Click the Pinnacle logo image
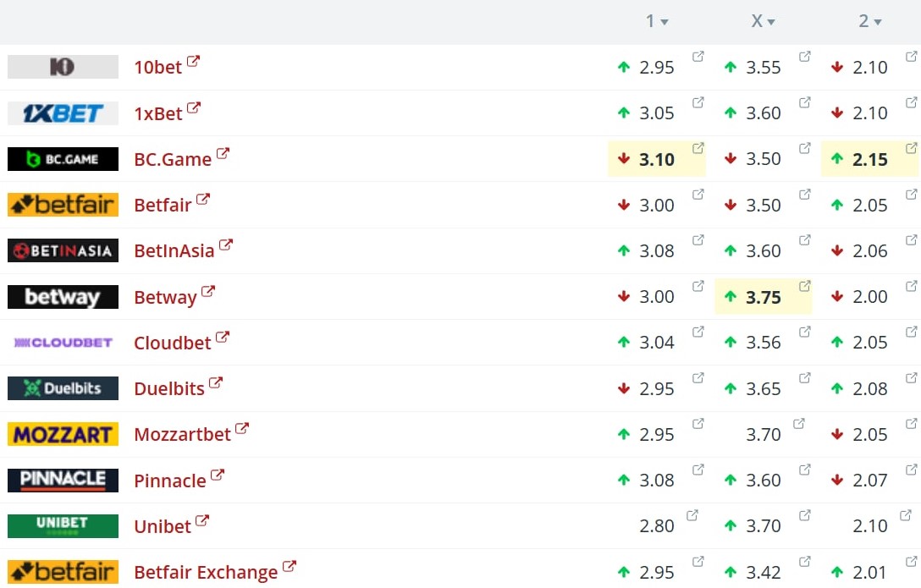This screenshot has height=588, width=921. pos(63,480)
